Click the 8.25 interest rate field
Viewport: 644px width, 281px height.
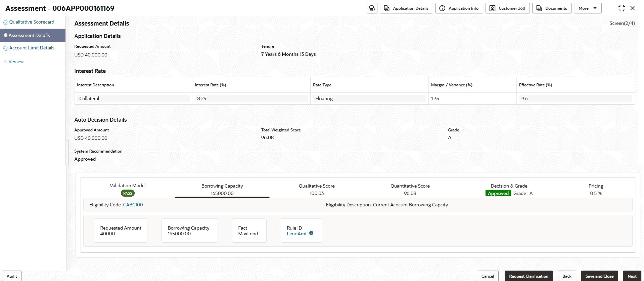click(251, 98)
